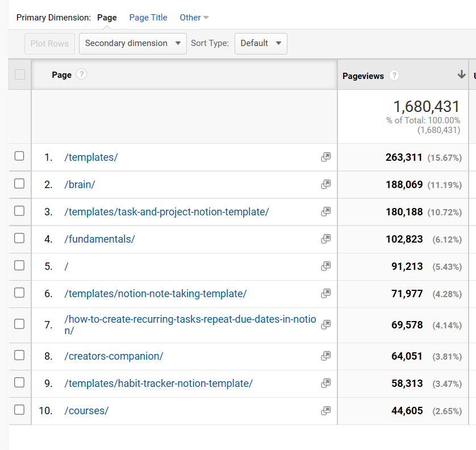Select the Page primary dimension

[x=107, y=18]
